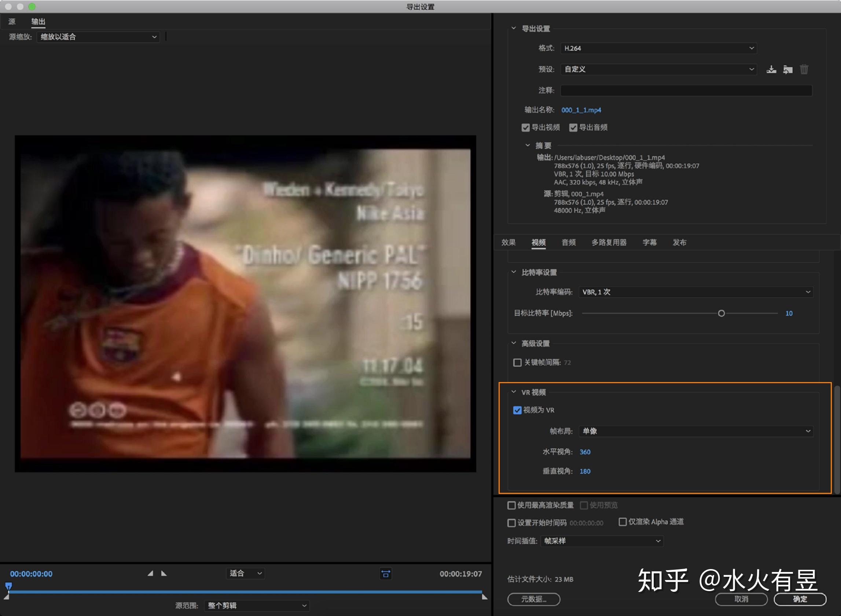The height and width of the screenshot is (616, 841).
Task: Uncheck the 视频为 VR checkbox
Action: pyautogui.click(x=517, y=410)
